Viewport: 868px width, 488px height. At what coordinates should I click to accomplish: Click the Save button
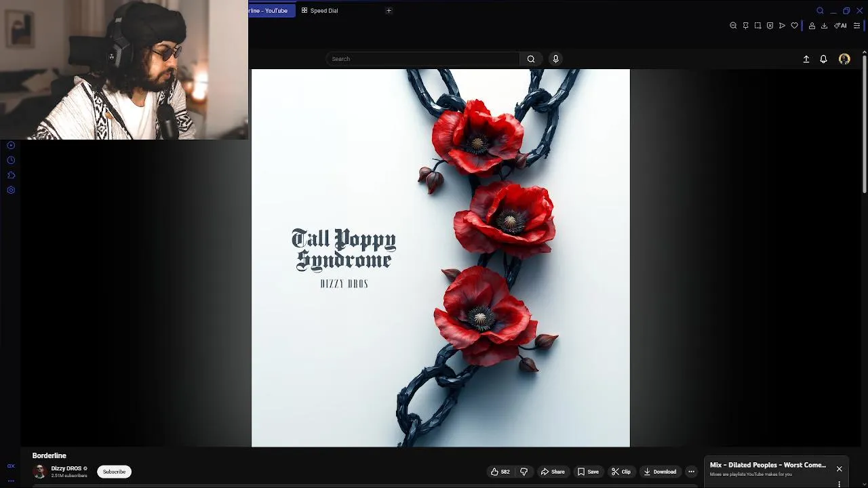(x=588, y=472)
